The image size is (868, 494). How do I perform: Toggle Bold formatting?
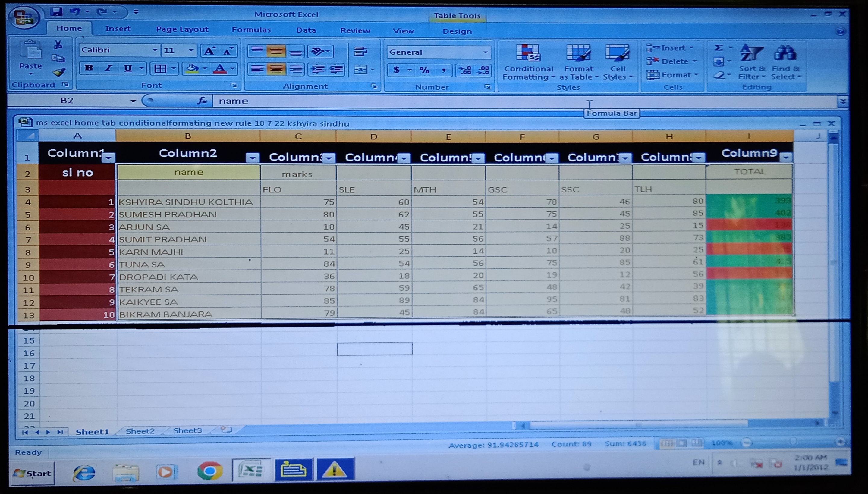pos(89,68)
